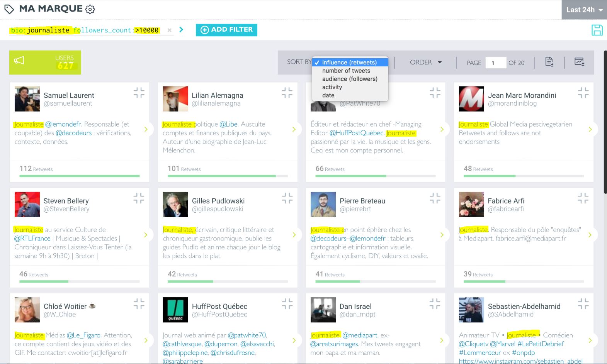Screen dimensions: 607x364
Task: Collapse Gilles Pudlowski's card
Action: 287,198
